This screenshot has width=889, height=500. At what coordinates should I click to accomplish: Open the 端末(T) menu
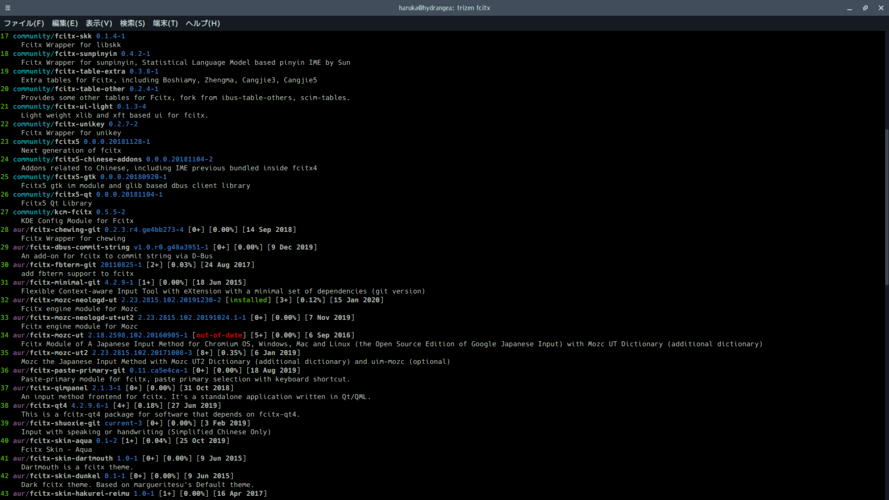165,23
